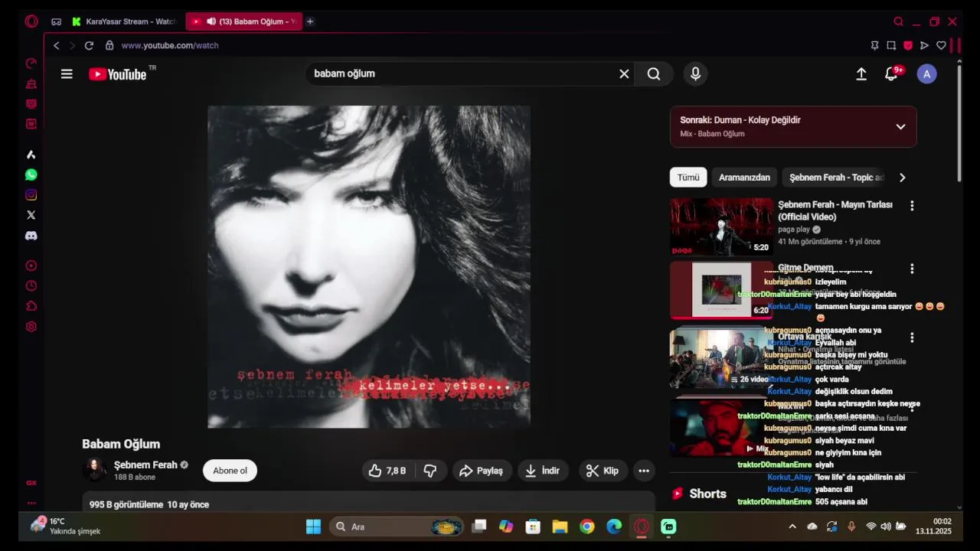The width and height of the screenshot is (980, 551).
Task: Open GX Cleaner in the sidebar
Action: tap(31, 83)
